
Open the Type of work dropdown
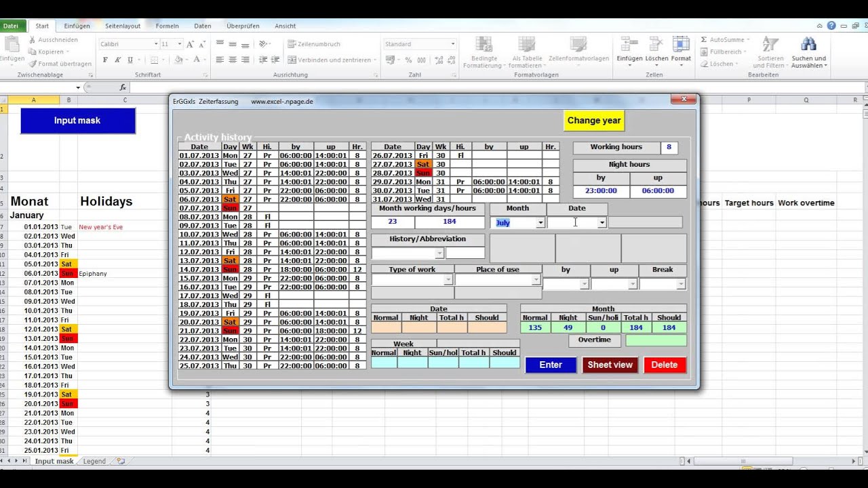[x=448, y=280]
